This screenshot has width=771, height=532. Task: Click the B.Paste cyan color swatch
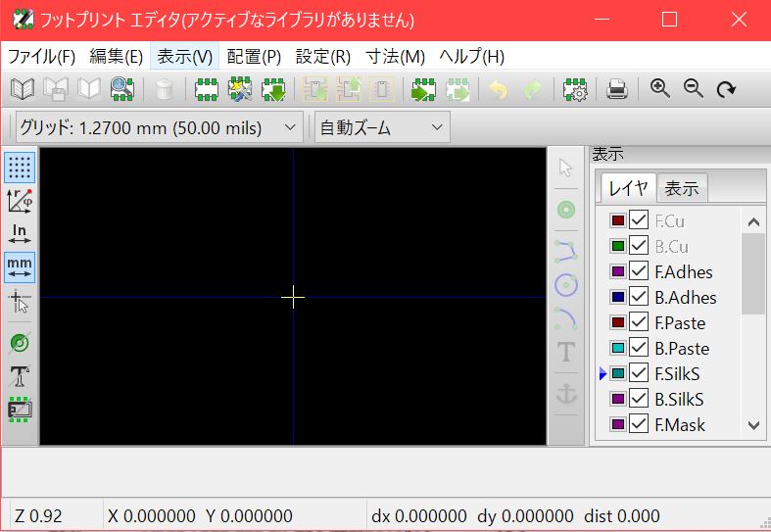tap(617, 348)
